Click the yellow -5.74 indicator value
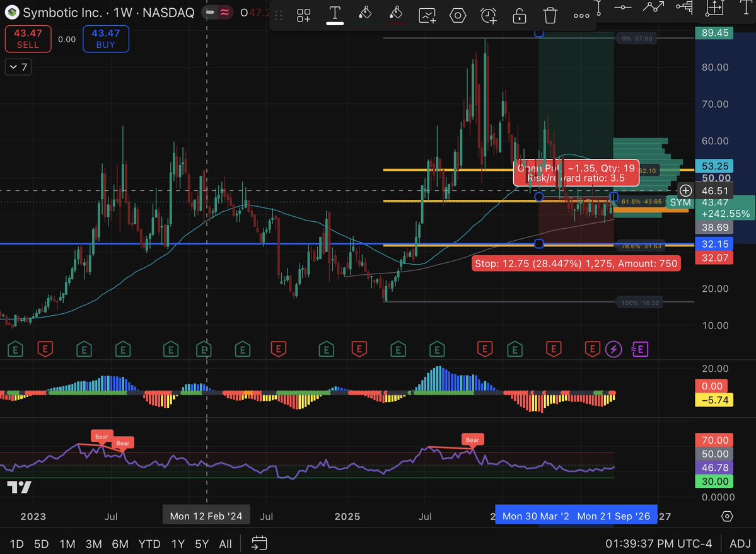The width and height of the screenshot is (756, 554). pyautogui.click(x=714, y=400)
